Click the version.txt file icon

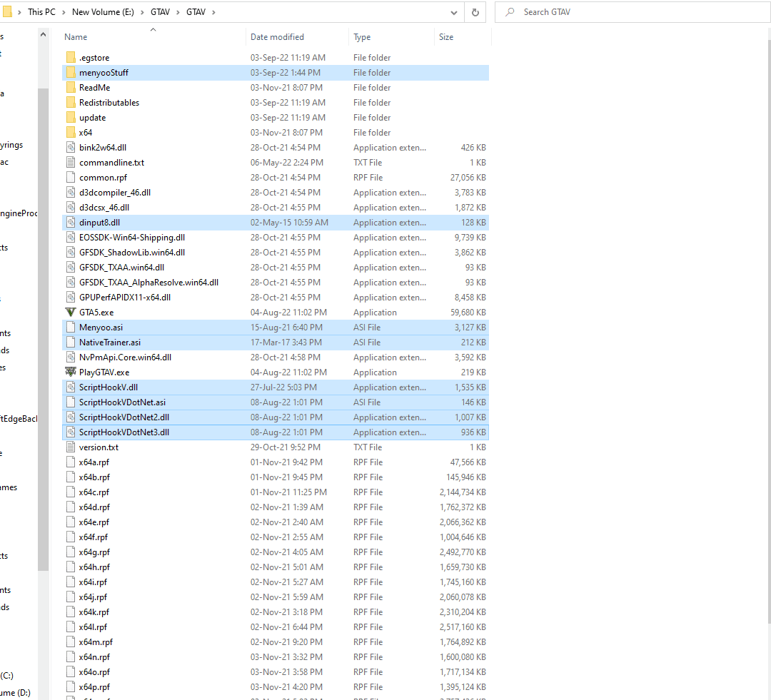pos(71,447)
